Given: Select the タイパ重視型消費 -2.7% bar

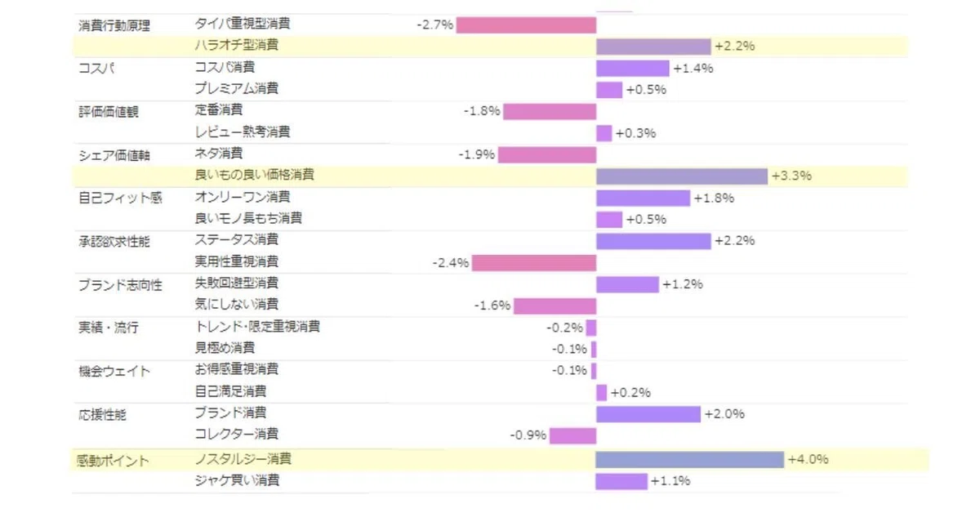Looking at the screenshot, I should 527,25.
